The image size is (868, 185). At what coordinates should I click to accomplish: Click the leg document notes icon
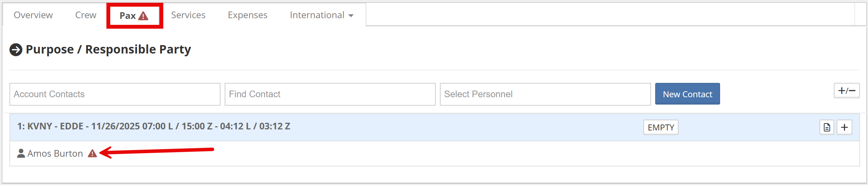pos(826,127)
